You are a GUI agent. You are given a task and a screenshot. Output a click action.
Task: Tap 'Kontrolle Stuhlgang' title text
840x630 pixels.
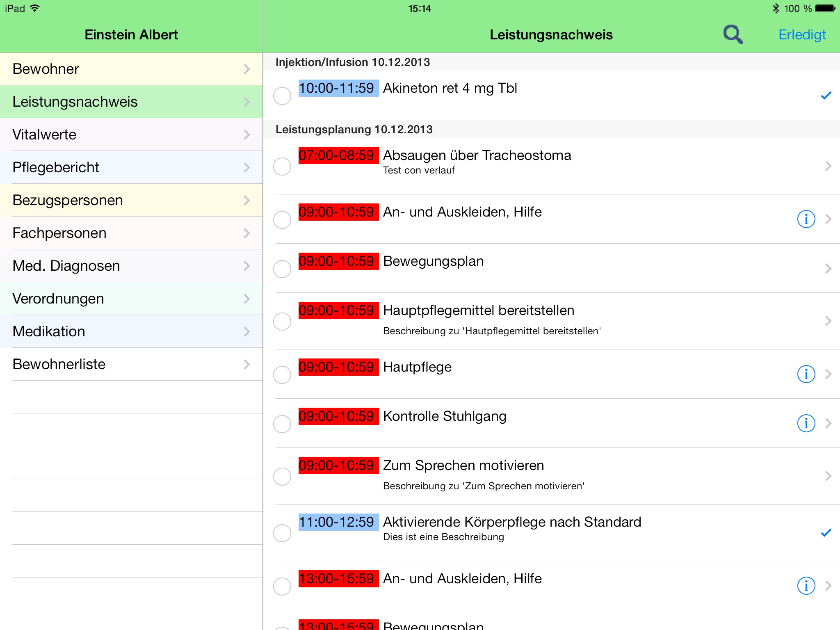445,416
